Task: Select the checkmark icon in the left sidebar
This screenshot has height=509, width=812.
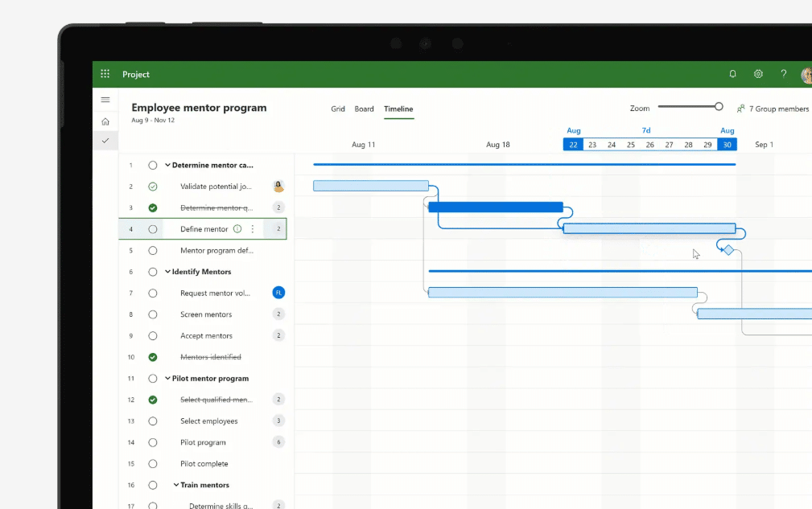Action: point(105,141)
